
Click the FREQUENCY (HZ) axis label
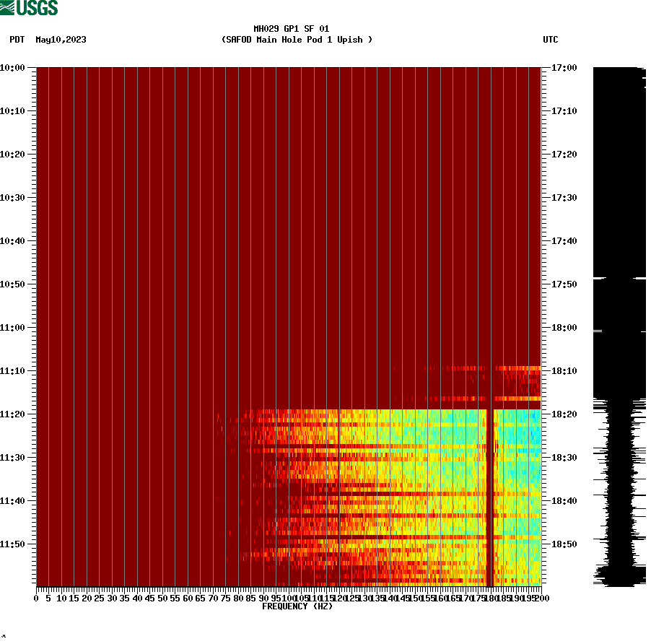click(x=297, y=606)
